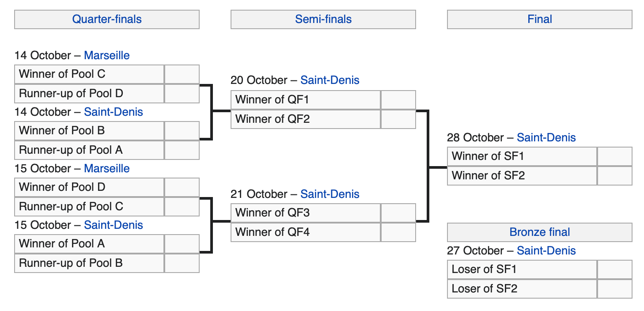Open the Quarter-finals header link
The image size is (644, 311).
pos(107,19)
